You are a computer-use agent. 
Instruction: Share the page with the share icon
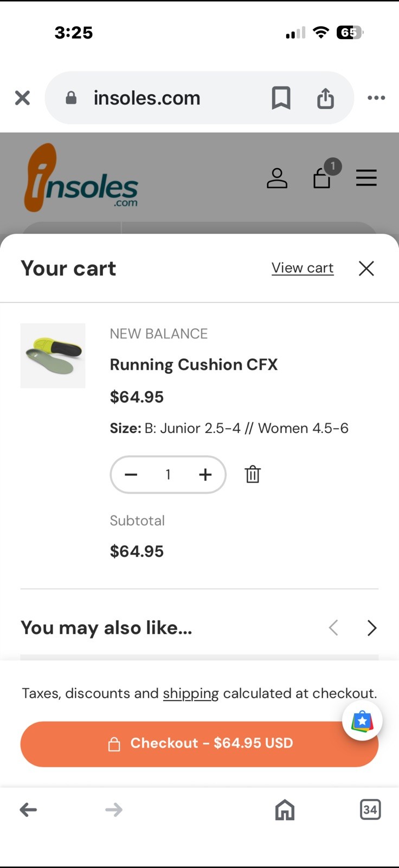click(325, 98)
